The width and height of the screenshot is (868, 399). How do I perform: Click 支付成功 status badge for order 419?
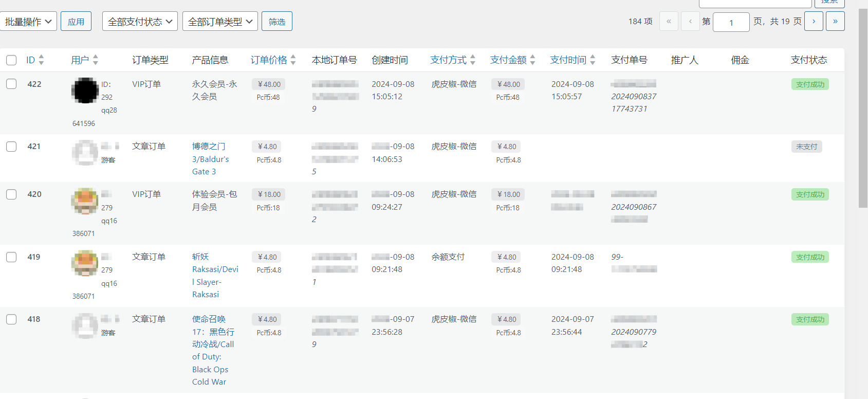[810, 257]
